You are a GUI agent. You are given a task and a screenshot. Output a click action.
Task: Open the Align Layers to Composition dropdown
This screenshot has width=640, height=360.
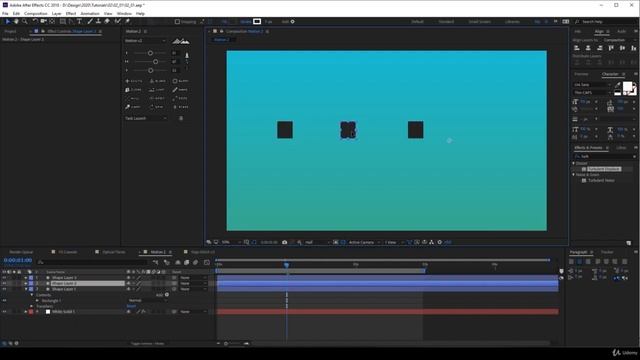[x=619, y=40]
